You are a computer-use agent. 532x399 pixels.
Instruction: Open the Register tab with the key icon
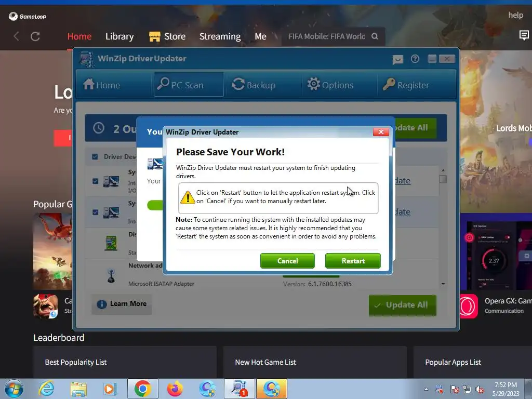(x=406, y=85)
